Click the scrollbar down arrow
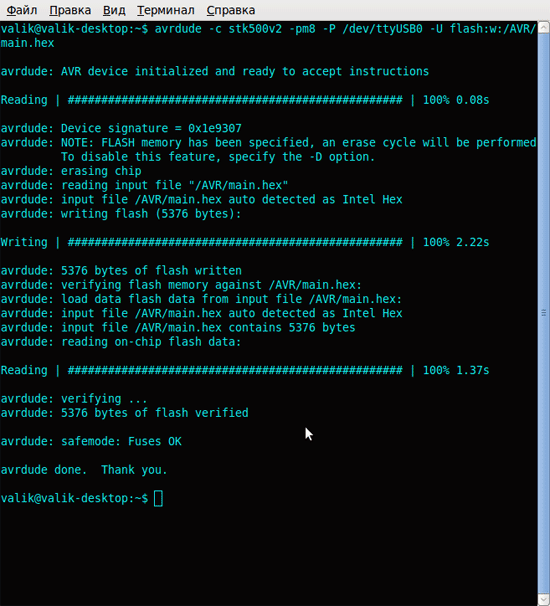The height and width of the screenshot is (606, 550). tap(544, 600)
